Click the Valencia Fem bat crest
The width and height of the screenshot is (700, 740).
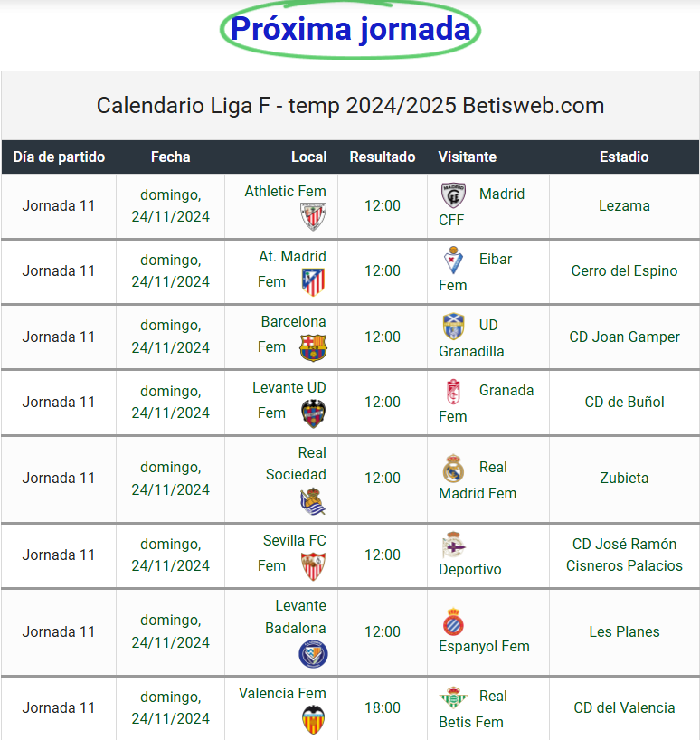(x=313, y=720)
